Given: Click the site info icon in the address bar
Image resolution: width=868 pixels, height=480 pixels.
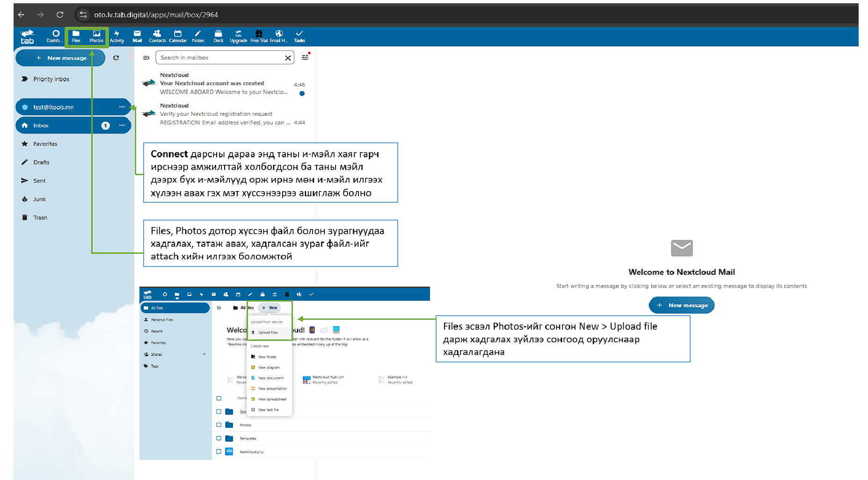Looking at the screenshot, I should coord(83,15).
